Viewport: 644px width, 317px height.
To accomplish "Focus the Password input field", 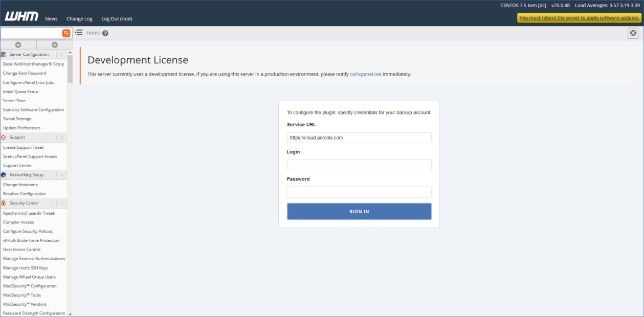I will click(359, 192).
